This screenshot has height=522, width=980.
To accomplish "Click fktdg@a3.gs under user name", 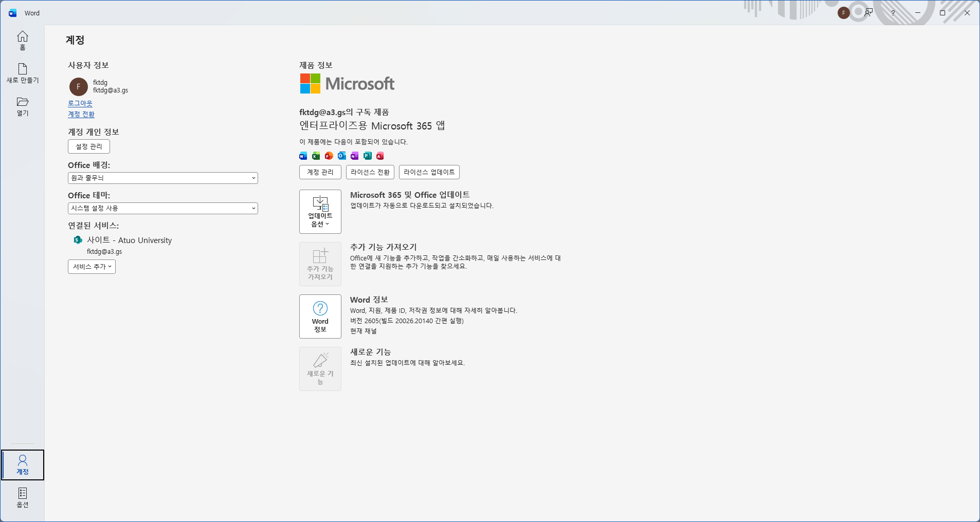I will point(111,90).
